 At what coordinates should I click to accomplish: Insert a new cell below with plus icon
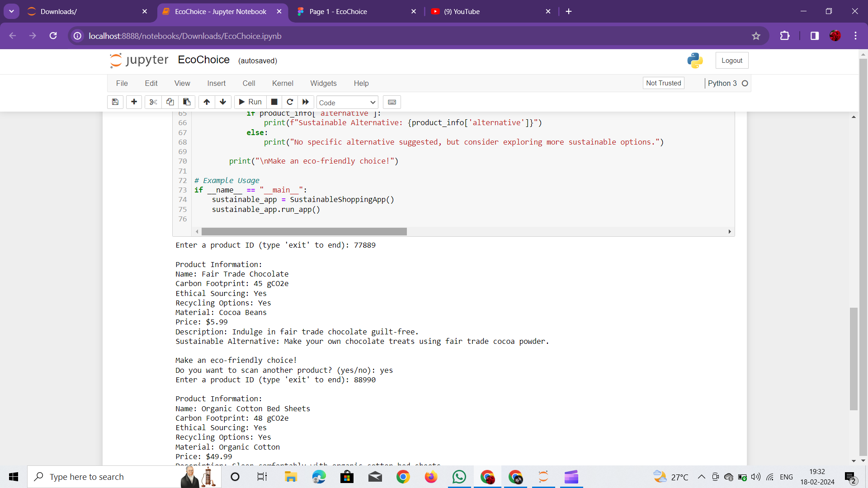coord(134,102)
